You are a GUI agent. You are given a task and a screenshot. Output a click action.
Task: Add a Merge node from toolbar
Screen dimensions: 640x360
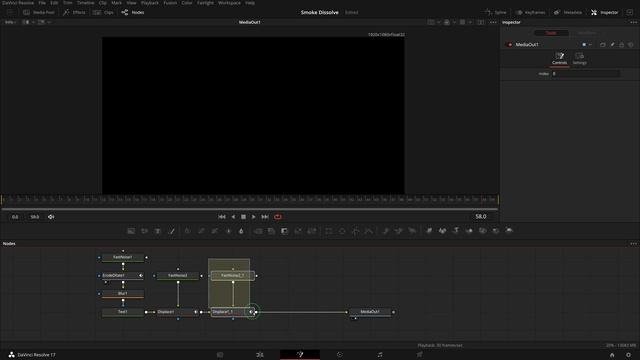[258, 231]
